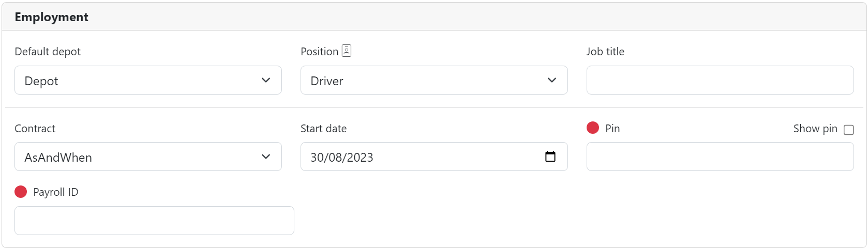Click the Default depot label
The height and width of the screenshot is (249, 868).
click(48, 52)
